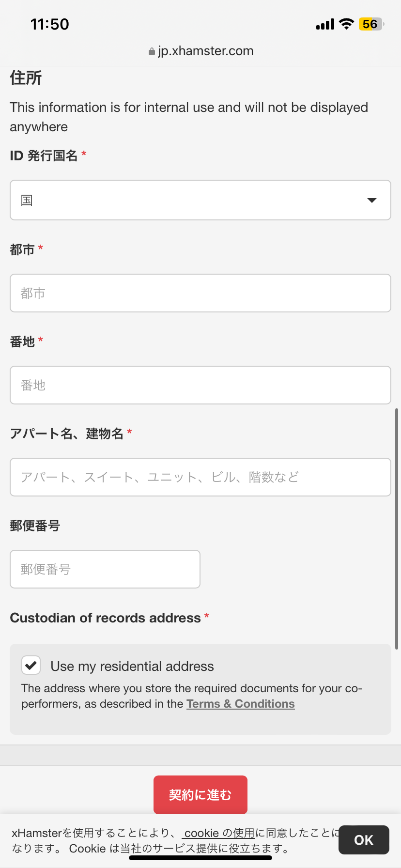The image size is (401, 868).
Task: Tap the lock icon beside jp.xhamster.com
Action: coord(152,51)
